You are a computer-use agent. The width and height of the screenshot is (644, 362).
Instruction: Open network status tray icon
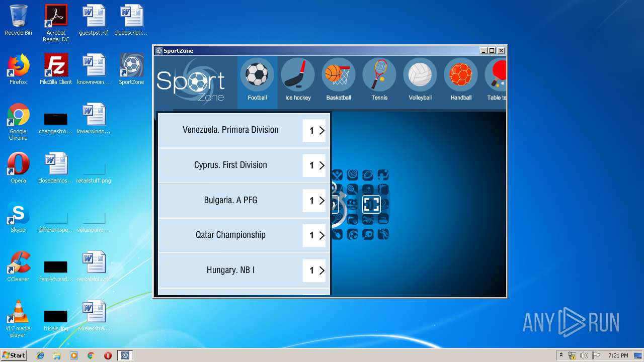[x=572, y=355]
